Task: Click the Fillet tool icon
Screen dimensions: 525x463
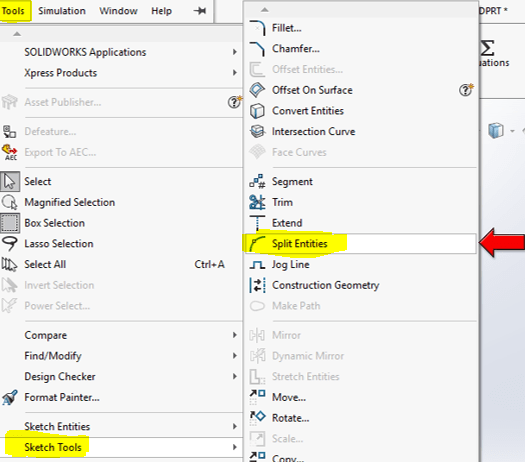Action: coord(257,28)
